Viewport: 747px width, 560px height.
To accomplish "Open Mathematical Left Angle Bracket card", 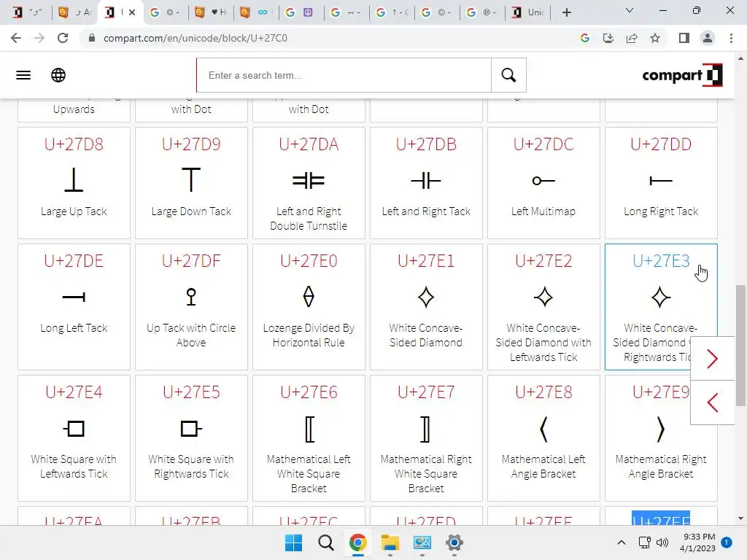I will coord(543,438).
